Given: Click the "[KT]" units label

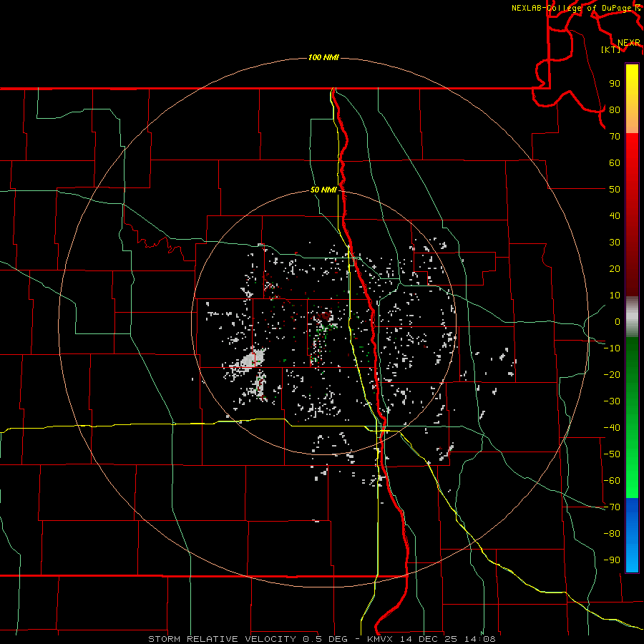Looking at the screenshot, I should coord(611,49).
